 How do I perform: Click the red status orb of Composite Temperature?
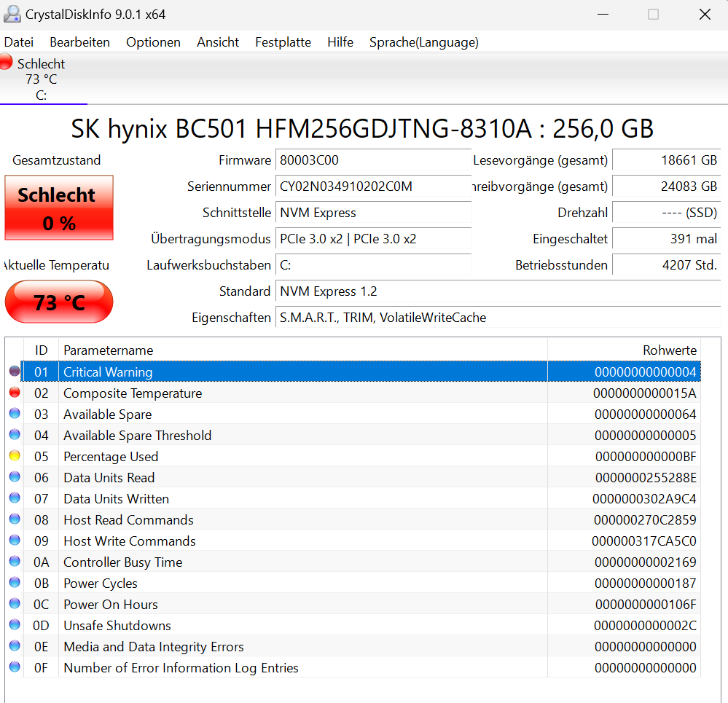[x=15, y=393]
